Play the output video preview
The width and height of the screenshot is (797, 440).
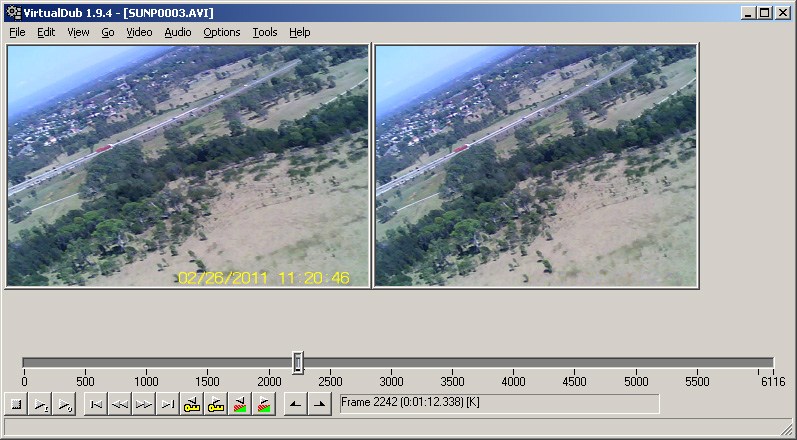coord(65,404)
